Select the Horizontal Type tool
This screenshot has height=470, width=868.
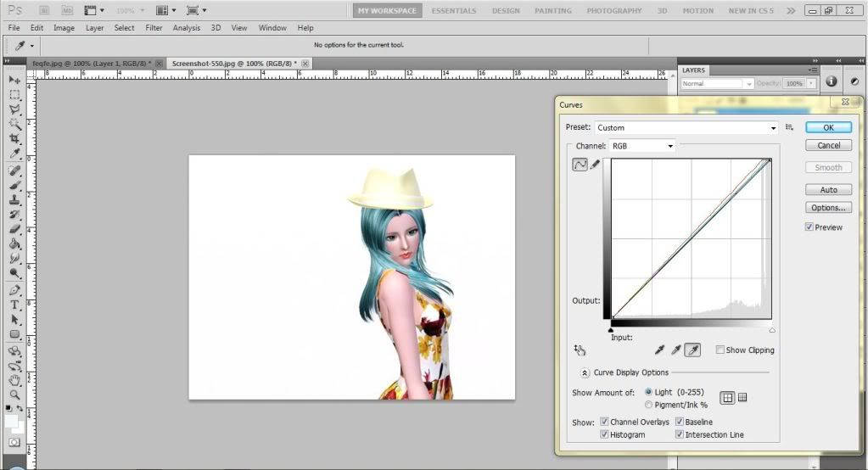[14, 305]
